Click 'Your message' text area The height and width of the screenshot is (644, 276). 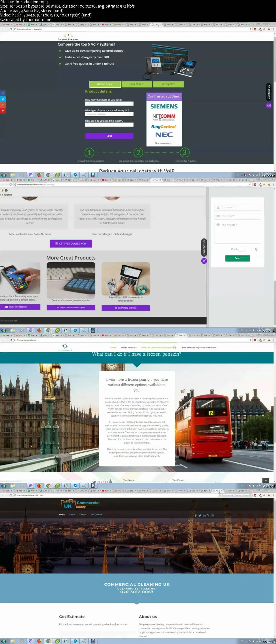(237, 233)
